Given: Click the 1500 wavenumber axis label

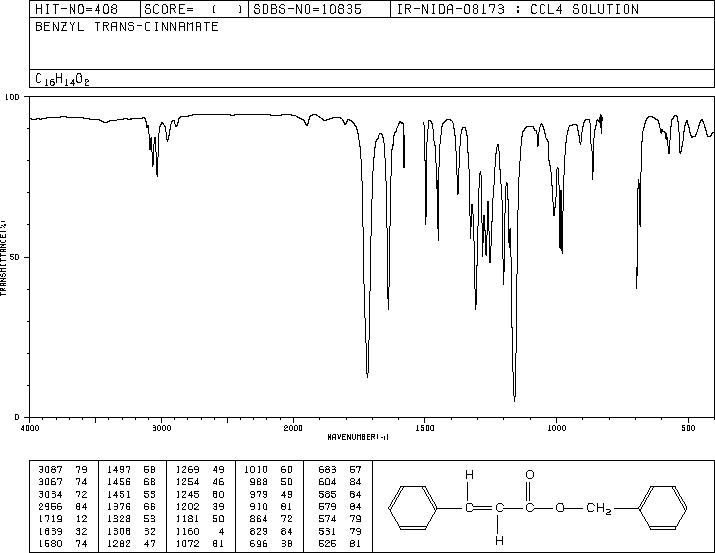Looking at the screenshot, I should 425,428.
